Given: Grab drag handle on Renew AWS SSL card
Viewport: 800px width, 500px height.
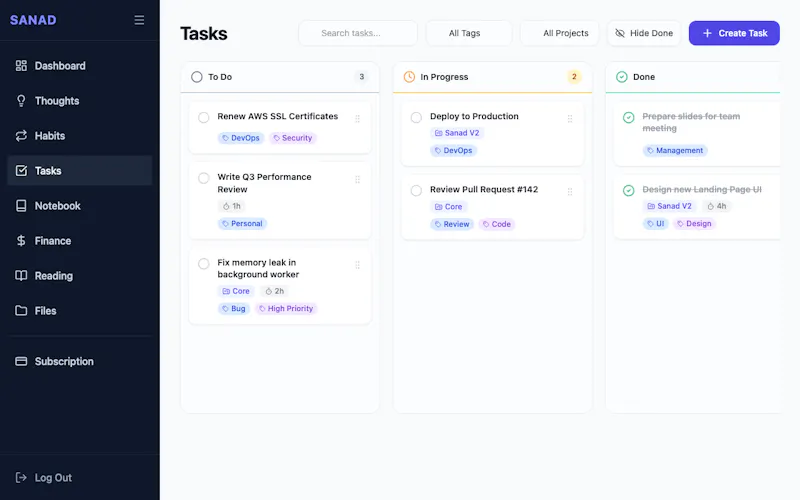Looking at the screenshot, I should click(358, 119).
